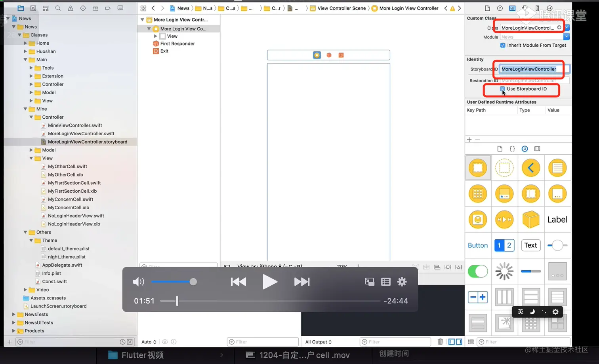
Task: Select News project in jump bar
Action: [180, 8]
